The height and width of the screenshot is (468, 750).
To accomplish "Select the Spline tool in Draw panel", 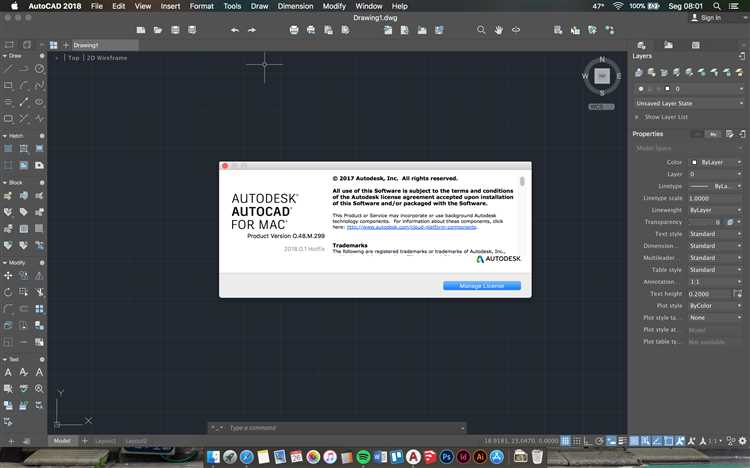I will (x=39, y=85).
